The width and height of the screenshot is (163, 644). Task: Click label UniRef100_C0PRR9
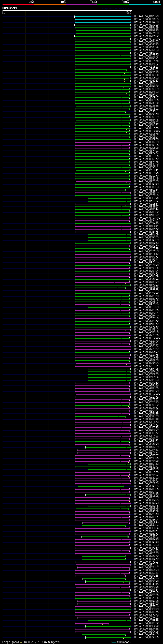tap(146, 621)
